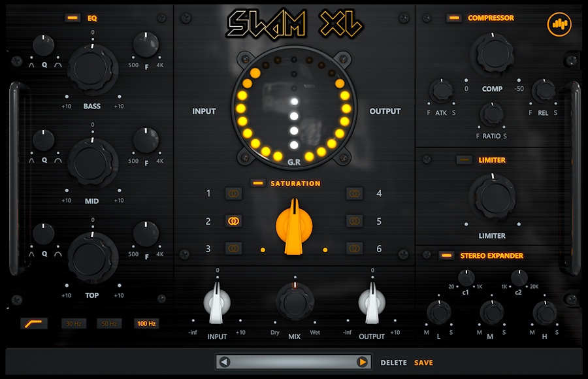Click the TOP gain knob
Screen dimensions: 588x379
click(91, 258)
